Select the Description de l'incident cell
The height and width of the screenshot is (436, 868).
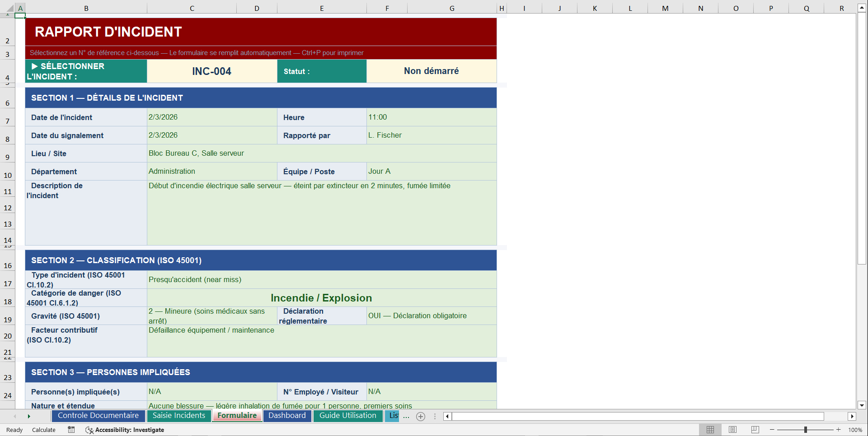click(321, 212)
